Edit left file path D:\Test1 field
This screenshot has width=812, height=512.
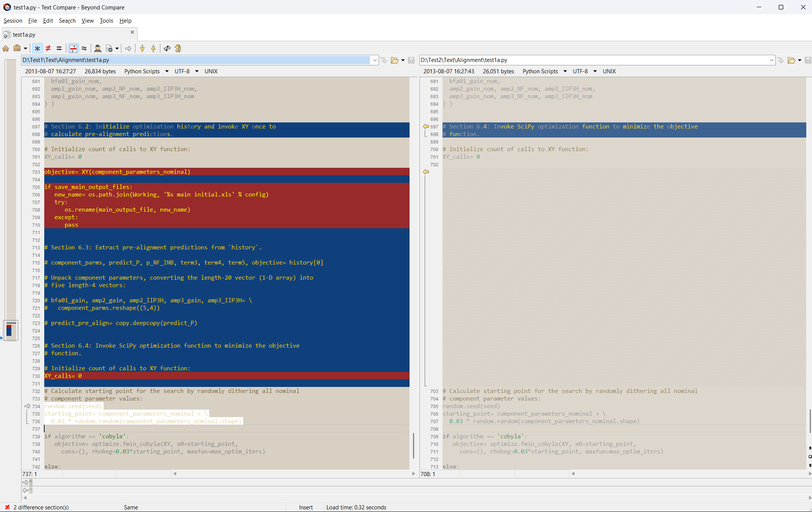point(196,60)
